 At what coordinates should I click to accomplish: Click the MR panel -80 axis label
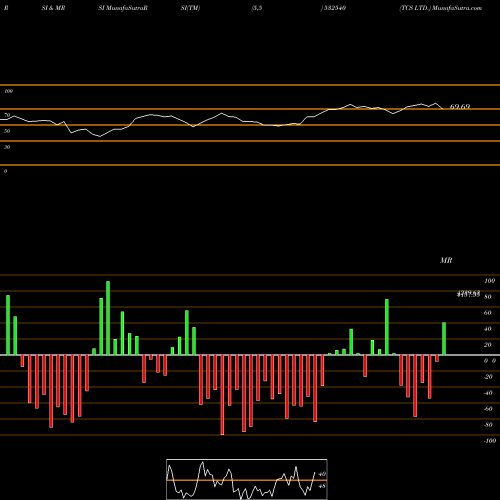coord(488,425)
